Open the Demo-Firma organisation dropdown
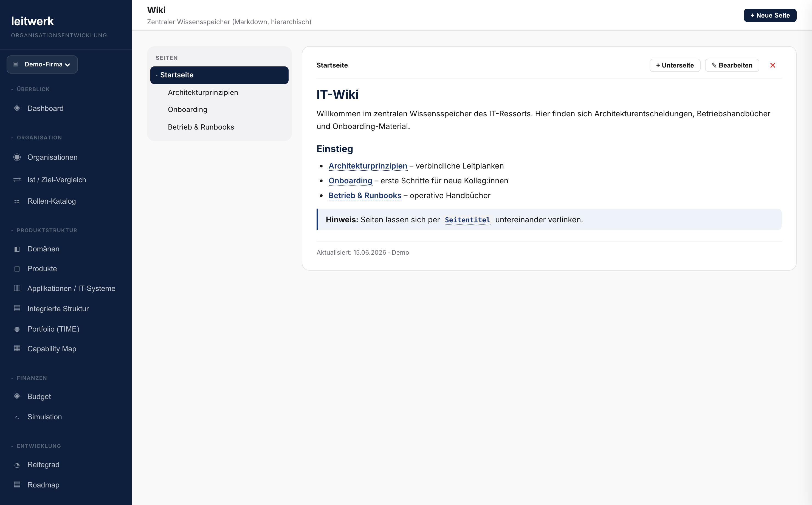 42,64
